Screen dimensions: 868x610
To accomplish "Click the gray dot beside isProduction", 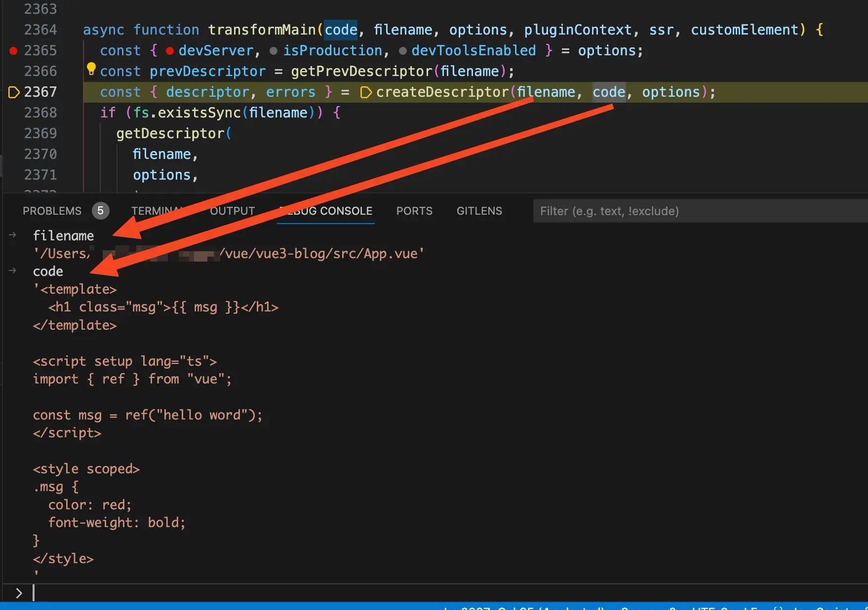I will point(275,50).
